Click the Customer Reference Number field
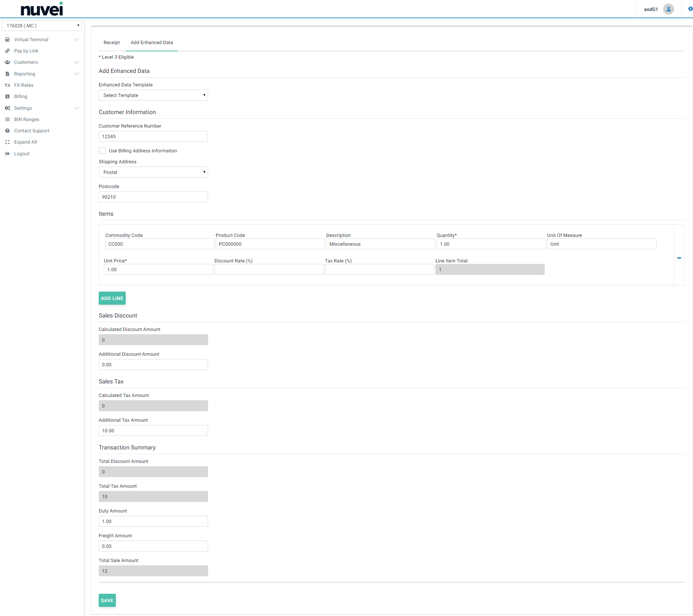 coord(153,137)
